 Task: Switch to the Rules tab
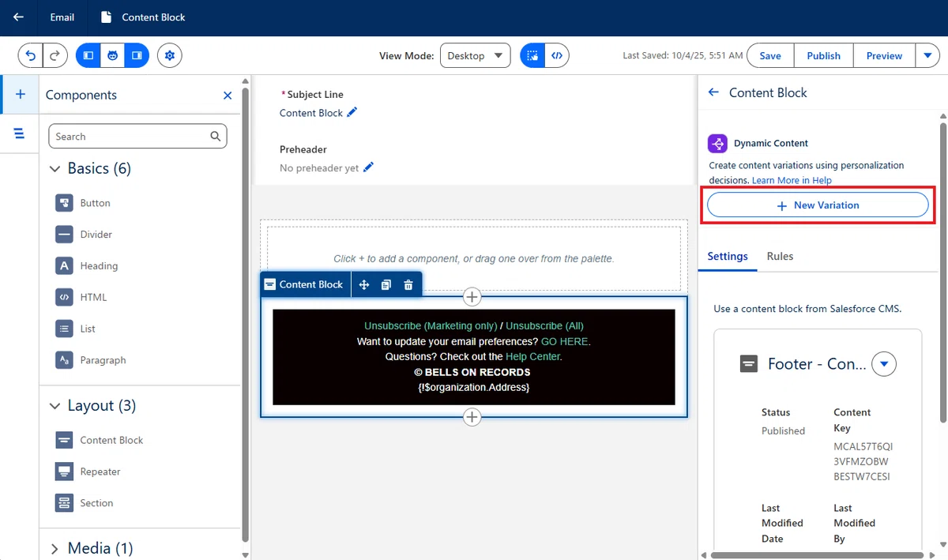pyautogui.click(x=780, y=256)
